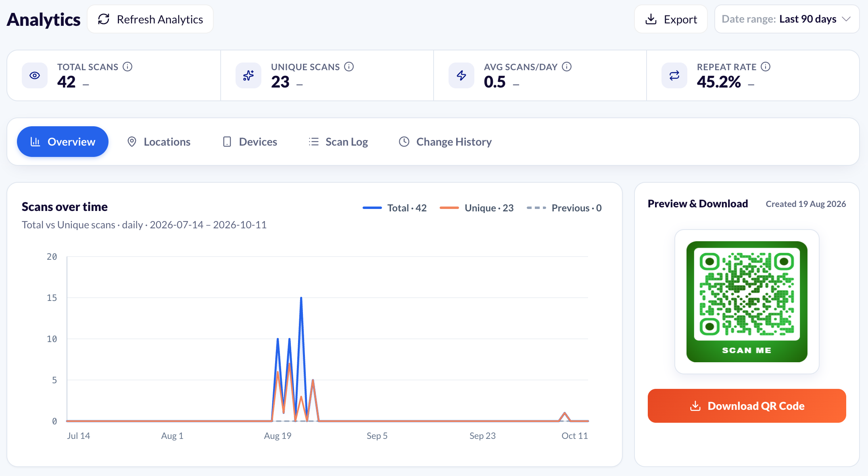Click the Repeat Rate value 45.2%
868x476 pixels.
(x=719, y=82)
